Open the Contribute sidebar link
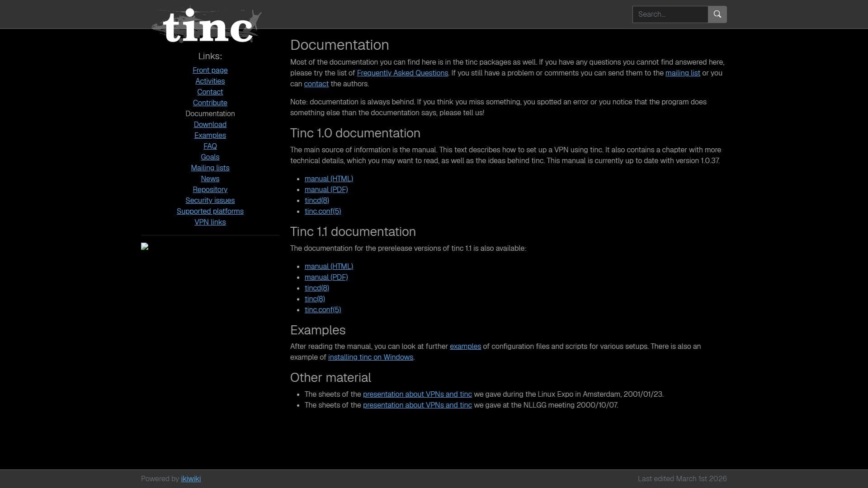868x488 pixels. (210, 103)
